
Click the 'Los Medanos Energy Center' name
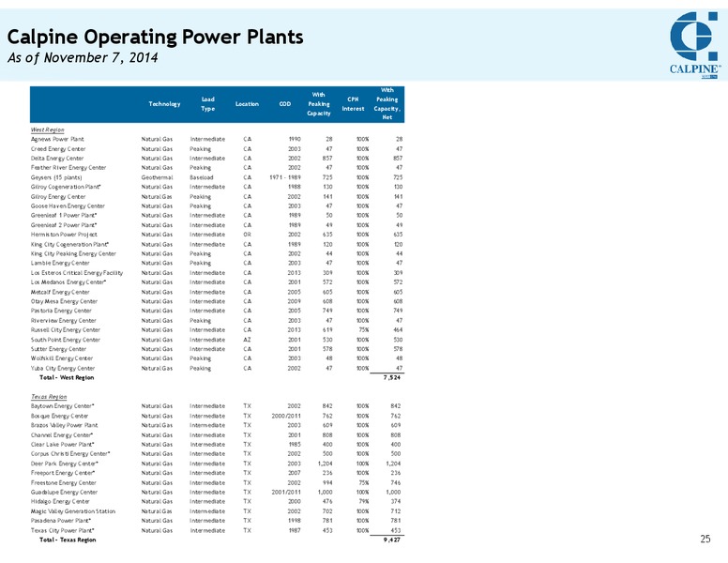pyautogui.click(x=68, y=282)
